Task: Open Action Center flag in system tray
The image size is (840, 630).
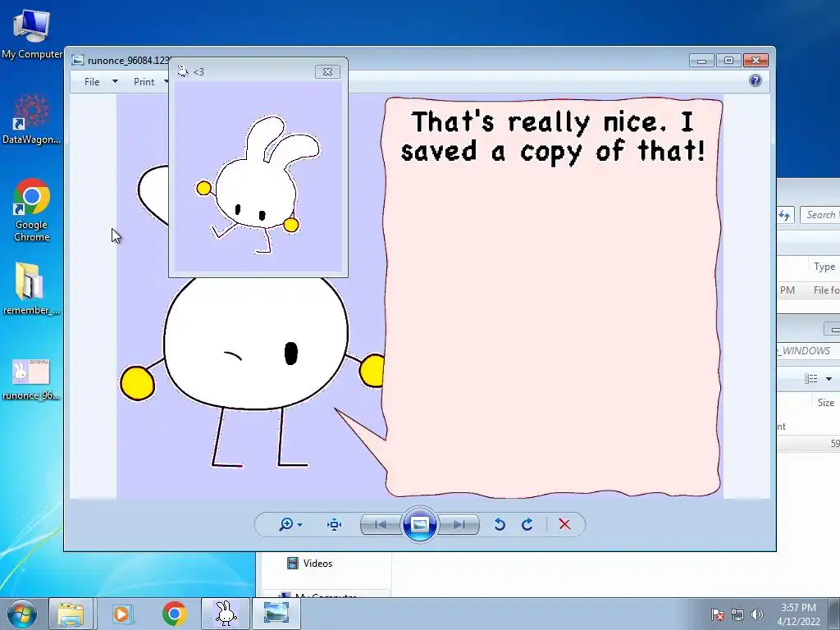Action: pos(718,615)
